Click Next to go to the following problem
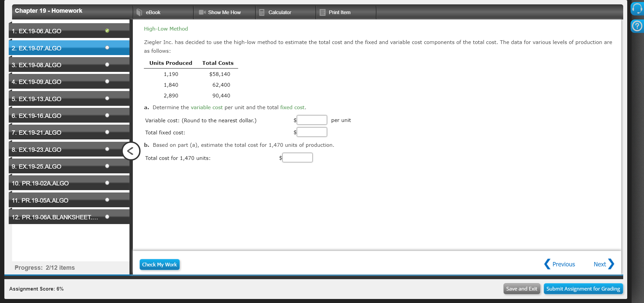The height and width of the screenshot is (303, 644). [600, 264]
